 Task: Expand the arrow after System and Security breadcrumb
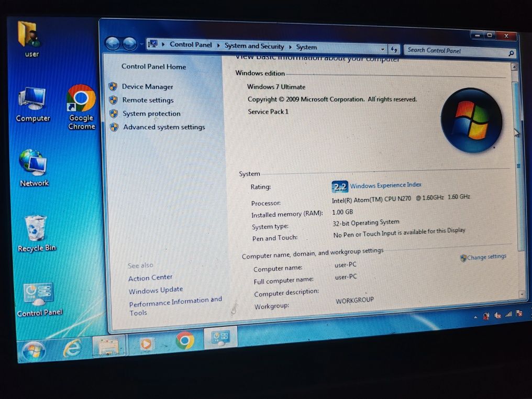pos(290,47)
